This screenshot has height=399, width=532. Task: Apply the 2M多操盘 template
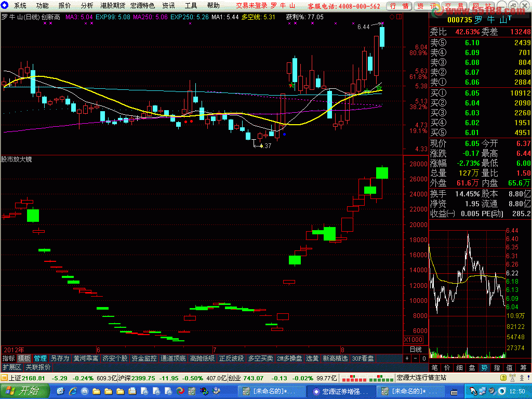coord(289,358)
